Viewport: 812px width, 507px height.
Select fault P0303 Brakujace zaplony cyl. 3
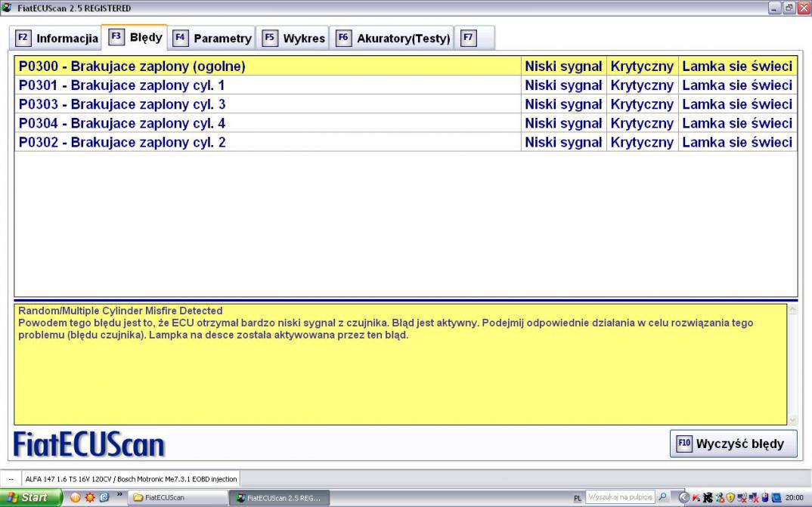pyautogui.click(x=406, y=104)
